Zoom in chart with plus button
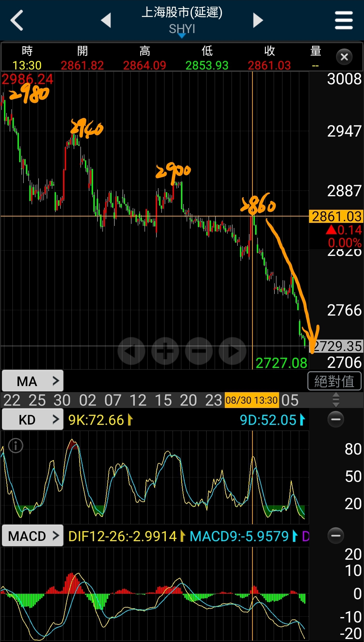 tap(165, 351)
